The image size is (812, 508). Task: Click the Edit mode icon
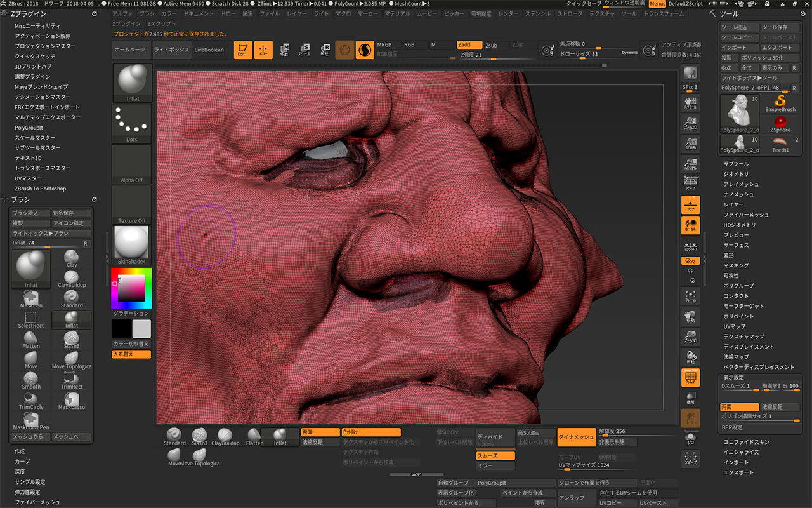point(243,50)
